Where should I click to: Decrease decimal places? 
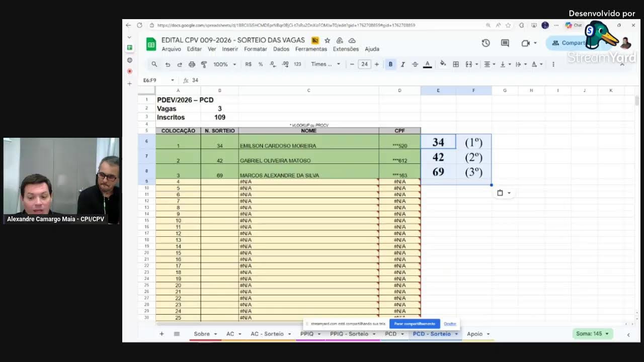click(x=273, y=64)
